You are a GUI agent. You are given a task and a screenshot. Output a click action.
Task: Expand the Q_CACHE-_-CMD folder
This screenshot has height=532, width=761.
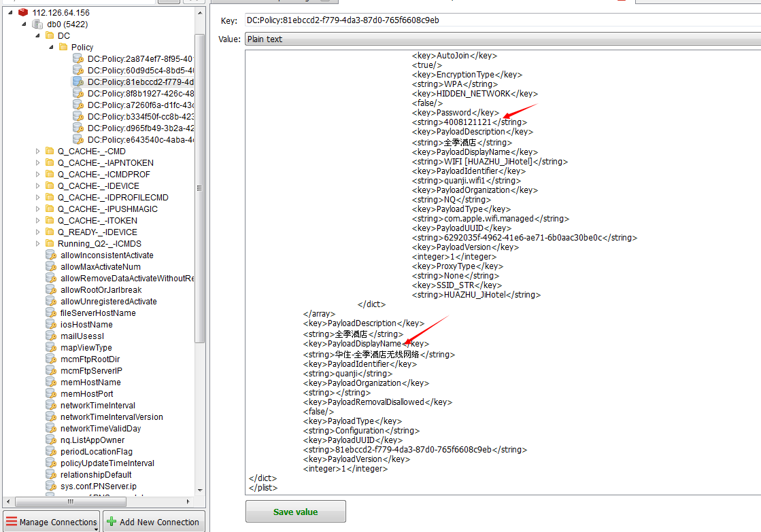pos(37,152)
